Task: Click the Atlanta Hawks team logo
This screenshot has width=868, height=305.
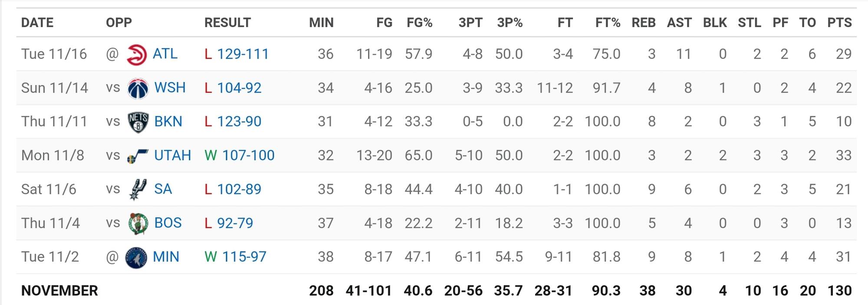Action: click(136, 55)
